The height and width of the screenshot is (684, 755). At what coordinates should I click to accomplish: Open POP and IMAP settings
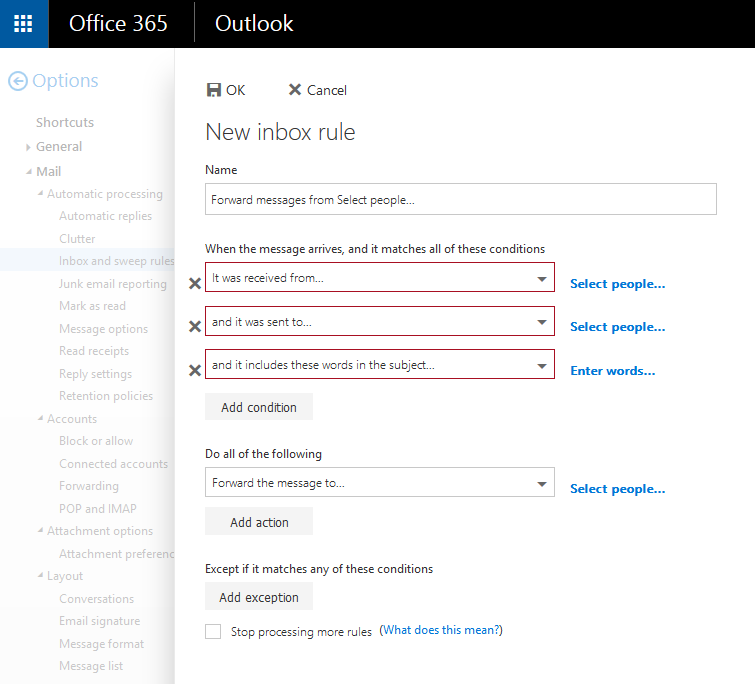pos(98,508)
